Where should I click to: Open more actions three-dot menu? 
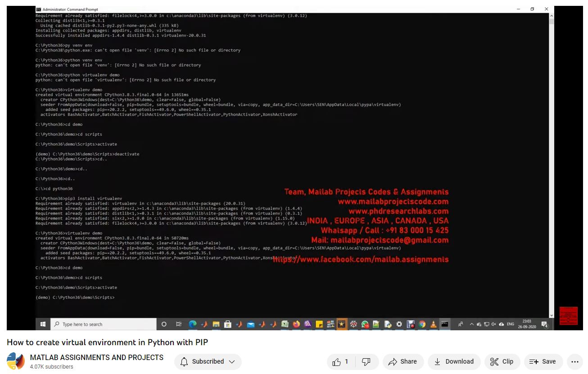(x=574, y=361)
